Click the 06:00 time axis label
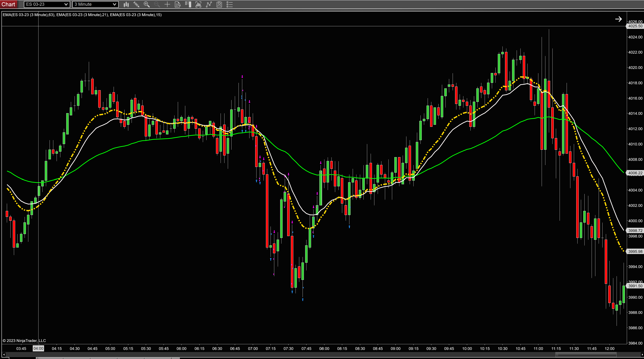The width and height of the screenshot is (644, 359). click(182, 348)
